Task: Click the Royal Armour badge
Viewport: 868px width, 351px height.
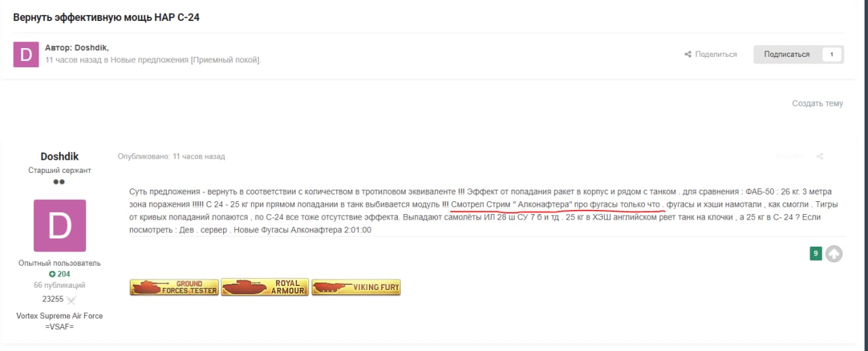Action: click(x=265, y=287)
